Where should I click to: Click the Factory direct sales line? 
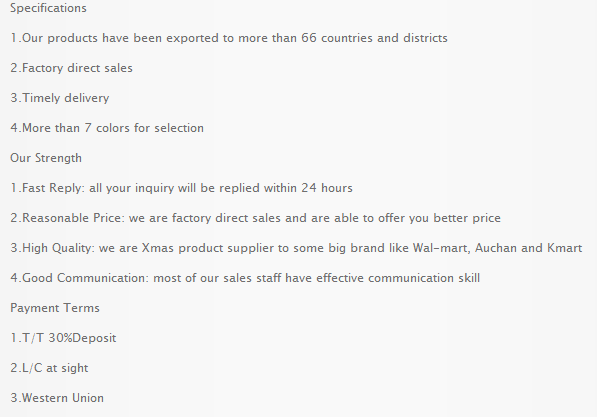coord(72,68)
